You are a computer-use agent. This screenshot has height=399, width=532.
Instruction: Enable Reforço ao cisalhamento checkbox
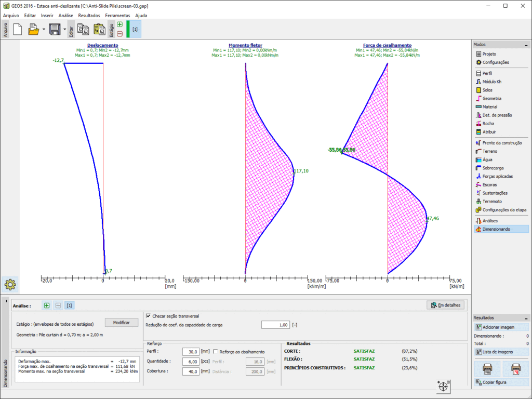tap(216, 352)
